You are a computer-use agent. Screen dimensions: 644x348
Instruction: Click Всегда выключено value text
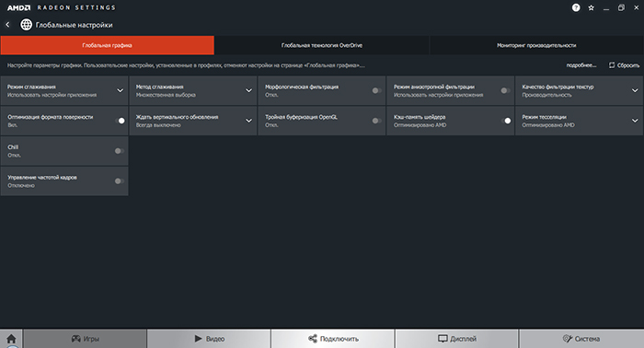(158, 125)
